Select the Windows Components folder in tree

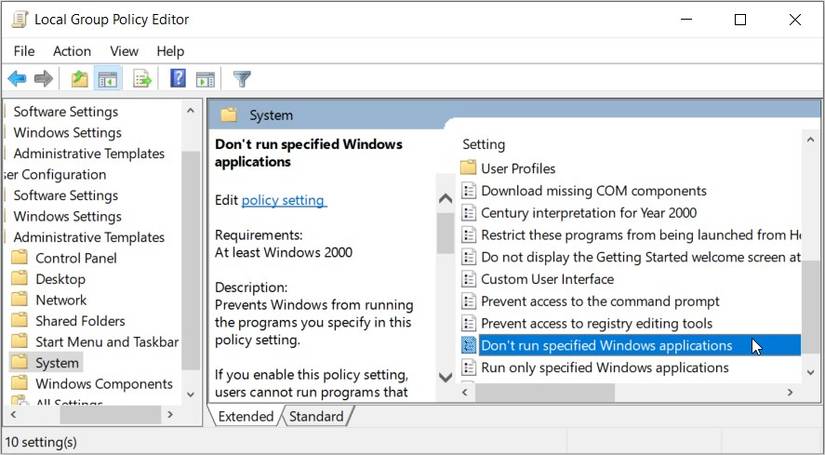point(104,384)
